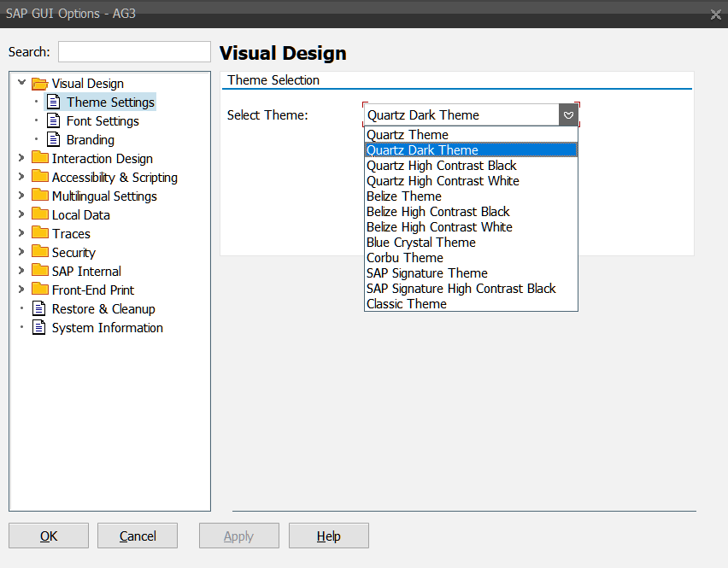Screen dimensions: 728x568
Task: Choose Belize High Contrast Black
Action: click(471, 211)
